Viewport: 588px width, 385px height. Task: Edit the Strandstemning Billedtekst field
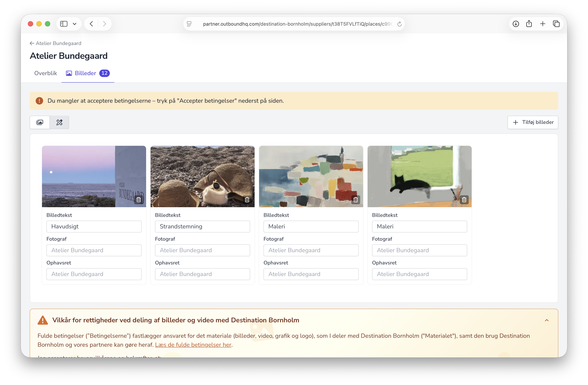pos(202,227)
